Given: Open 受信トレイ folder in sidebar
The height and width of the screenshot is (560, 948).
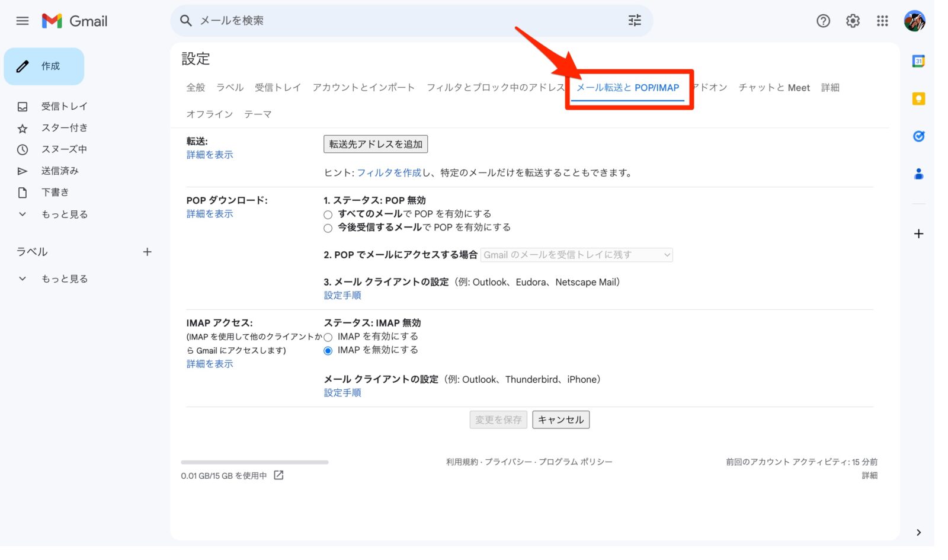Looking at the screenshot, I should 64,107.
